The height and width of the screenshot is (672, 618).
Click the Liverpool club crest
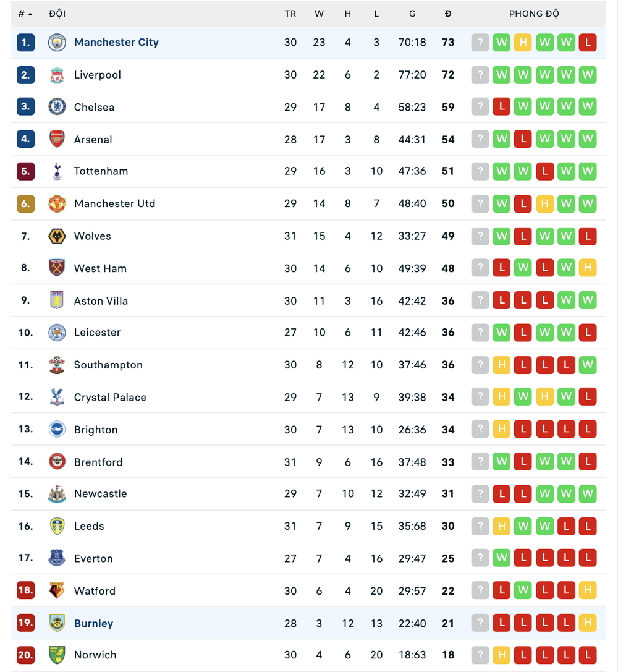coord(57,75)
